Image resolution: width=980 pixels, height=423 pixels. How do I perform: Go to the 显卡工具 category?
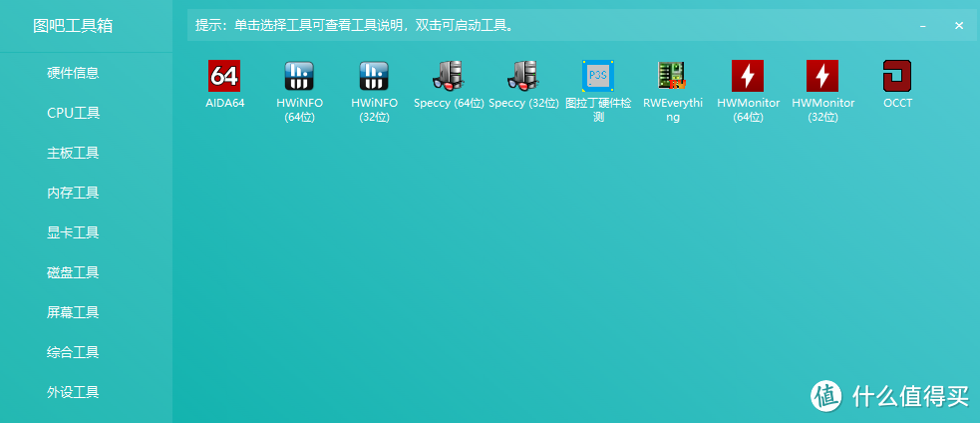tap(73, 232)
